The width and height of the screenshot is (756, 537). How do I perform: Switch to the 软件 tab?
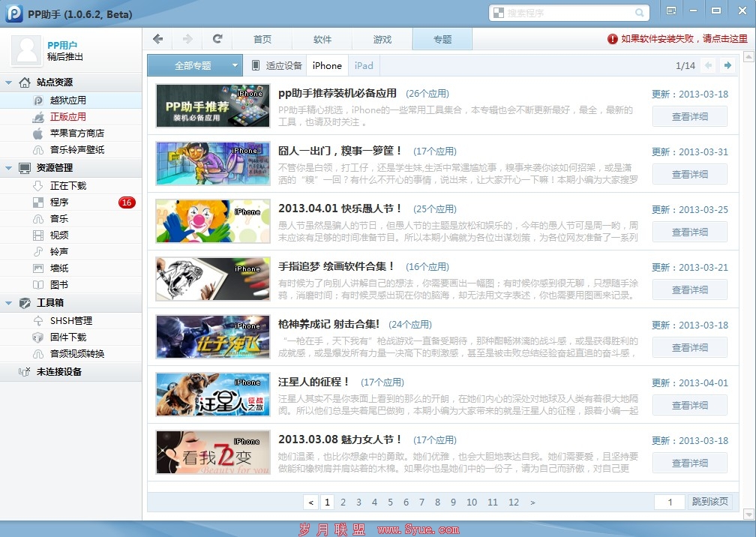322,39
